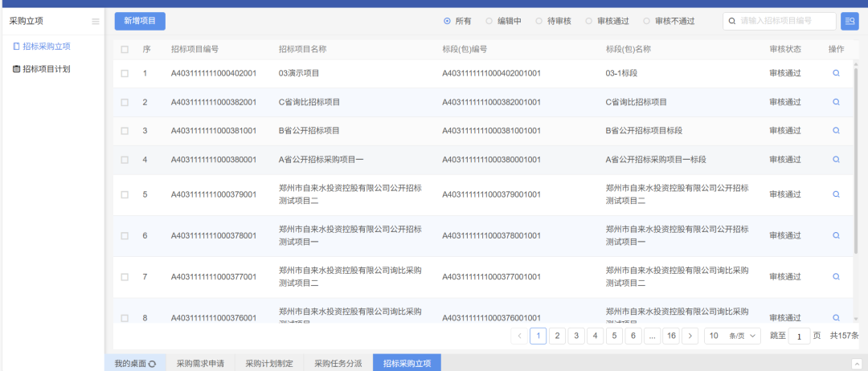Toggle the select-all header checkbox
Screen dimensions: 868x371
tap(125, 50)
